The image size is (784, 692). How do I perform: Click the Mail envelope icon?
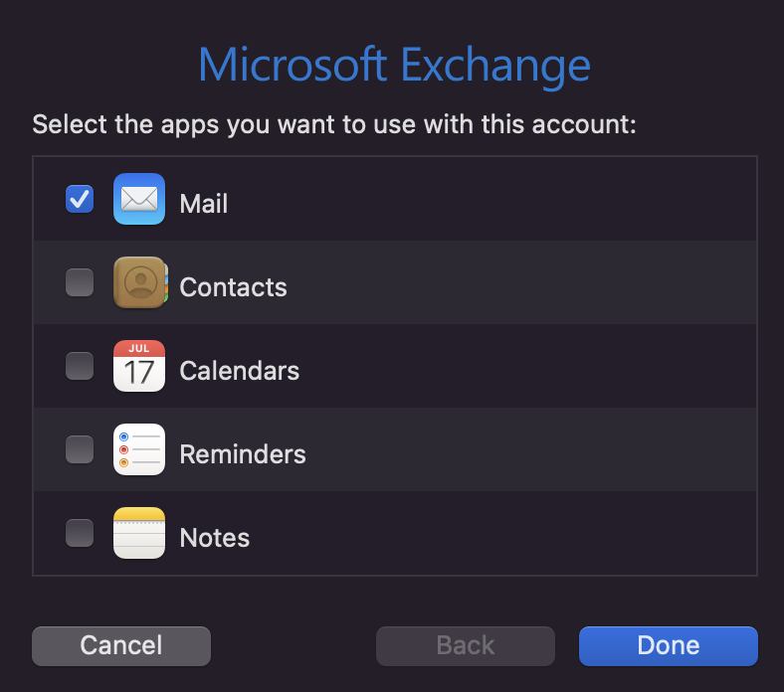coord(139,199)
